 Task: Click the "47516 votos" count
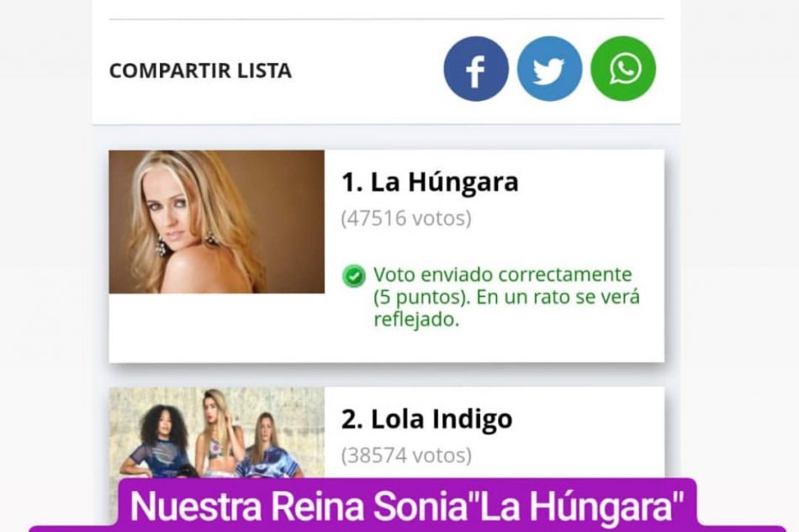(406, 219)
